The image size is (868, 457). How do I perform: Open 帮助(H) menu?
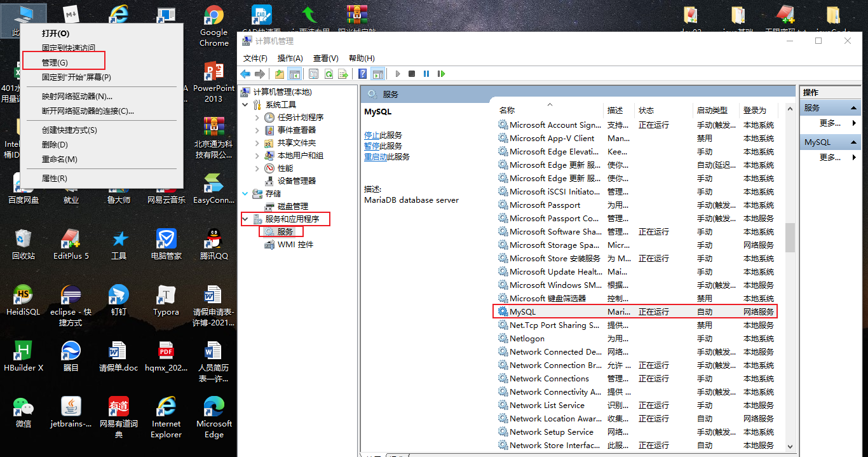(x=362, y=58)
